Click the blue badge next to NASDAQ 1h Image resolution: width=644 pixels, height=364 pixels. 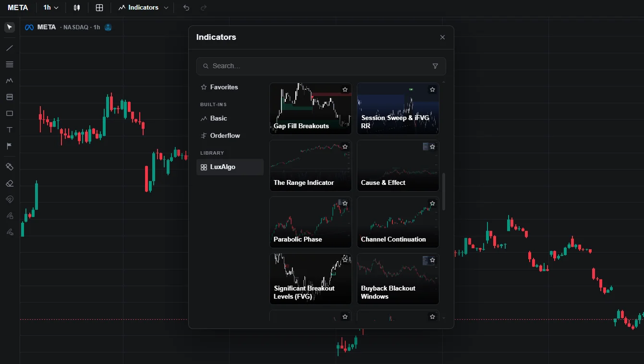(x=108, y=27)
